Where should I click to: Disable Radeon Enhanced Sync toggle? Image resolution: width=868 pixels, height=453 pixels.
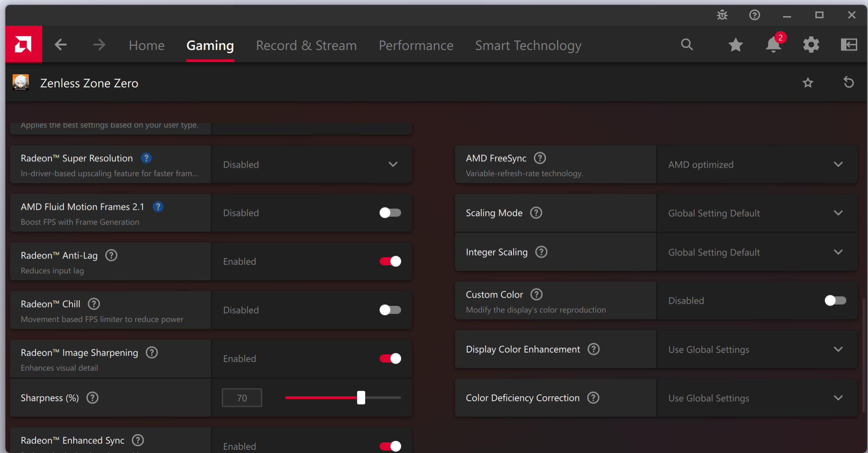[390, 446]
